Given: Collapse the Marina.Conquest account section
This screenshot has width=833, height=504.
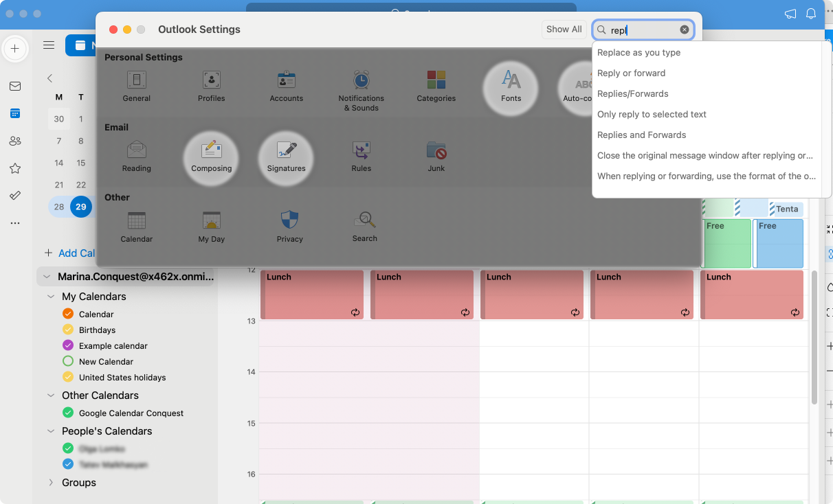Looking at the screenshot, I should 47,277.
